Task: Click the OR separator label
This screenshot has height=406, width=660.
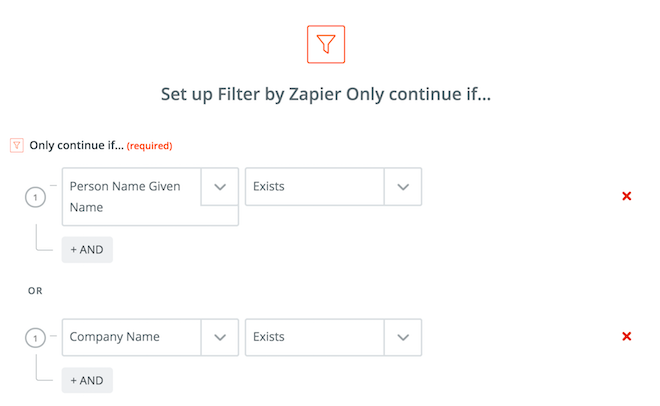Action: pos(35,291)
